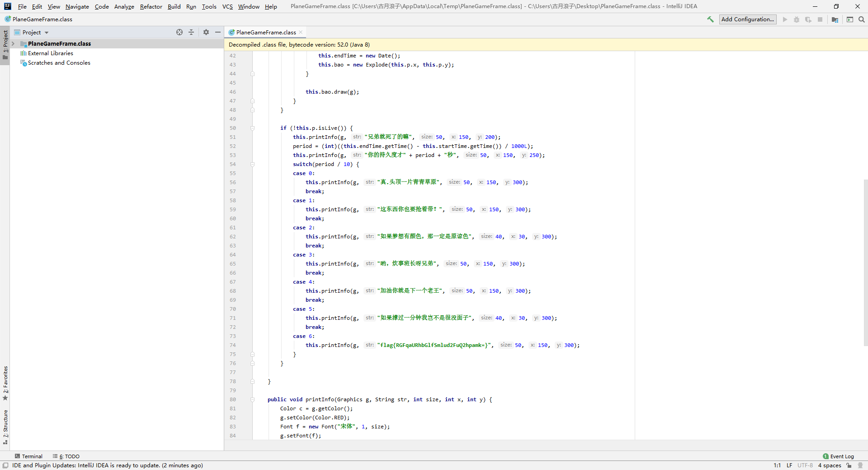The width and height of the screenshot is (868, 470).
Task: Click line number 62 in the gutter
Action: pyautogui.click(x=232, y=237)
